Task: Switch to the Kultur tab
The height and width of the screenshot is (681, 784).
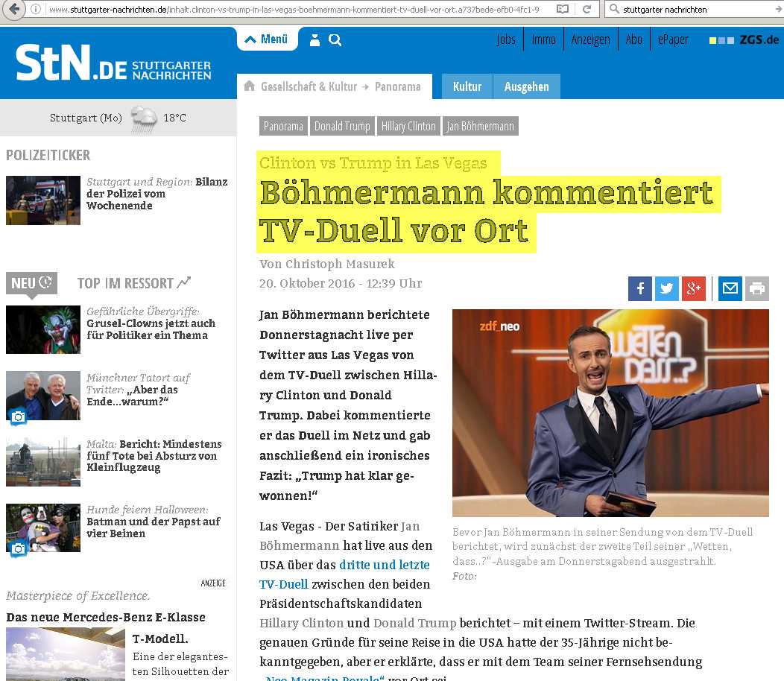Action: pyautogui.click(x=467, y=86)
